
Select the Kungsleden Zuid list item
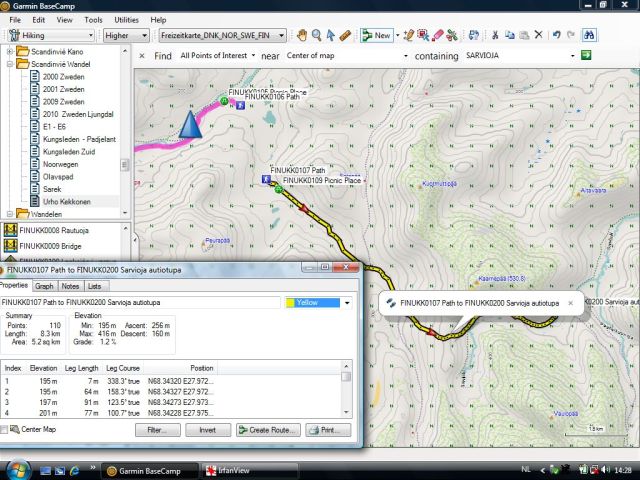[x=68, y=151]
